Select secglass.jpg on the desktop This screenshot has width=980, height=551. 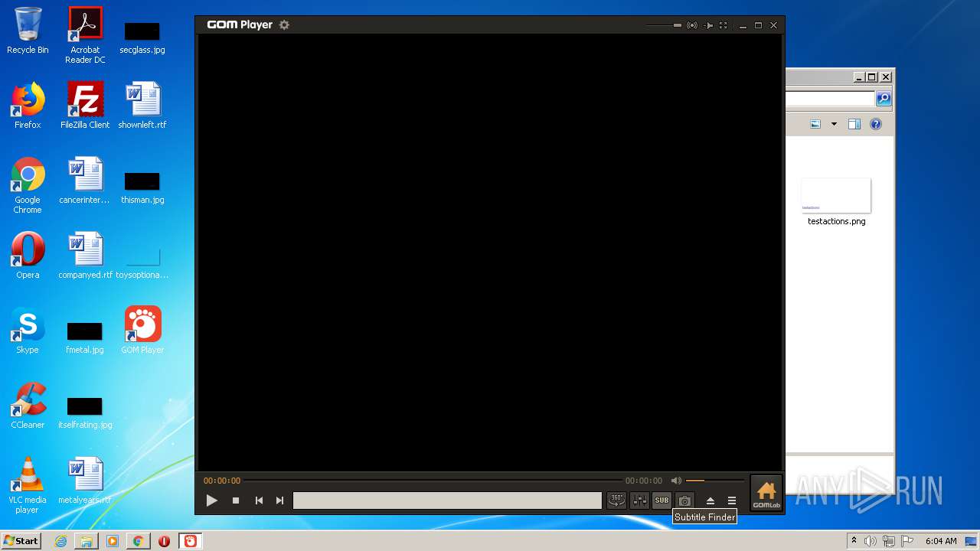(142, 38)
